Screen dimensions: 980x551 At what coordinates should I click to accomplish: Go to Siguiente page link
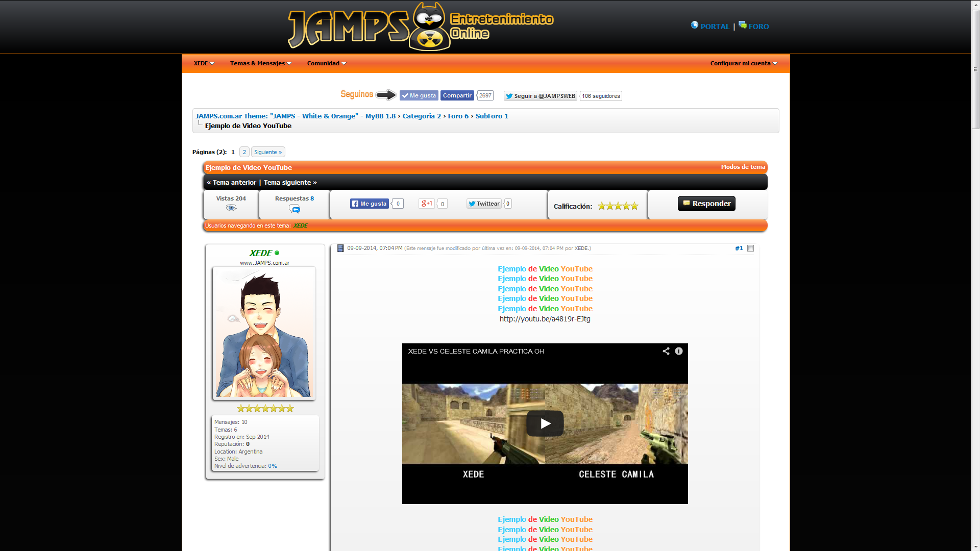[268, 152]
